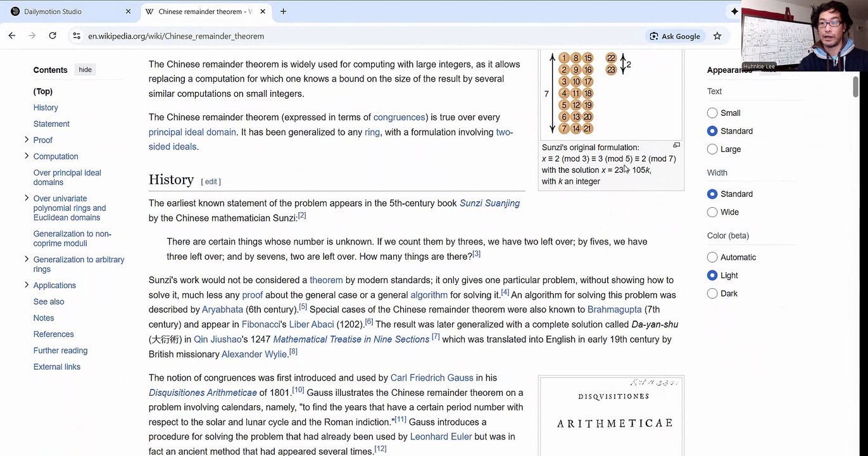The height and width of the screenshot is (456, 868).
Task: Open the site information icon in address bar
Action: [x=76, y=36]
